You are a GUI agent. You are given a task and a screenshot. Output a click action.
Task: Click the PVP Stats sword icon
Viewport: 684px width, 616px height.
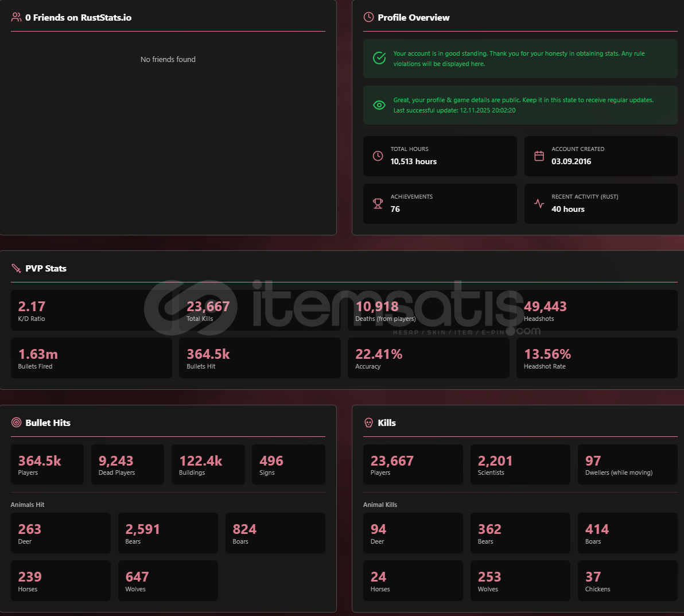(x=16, y=268)
